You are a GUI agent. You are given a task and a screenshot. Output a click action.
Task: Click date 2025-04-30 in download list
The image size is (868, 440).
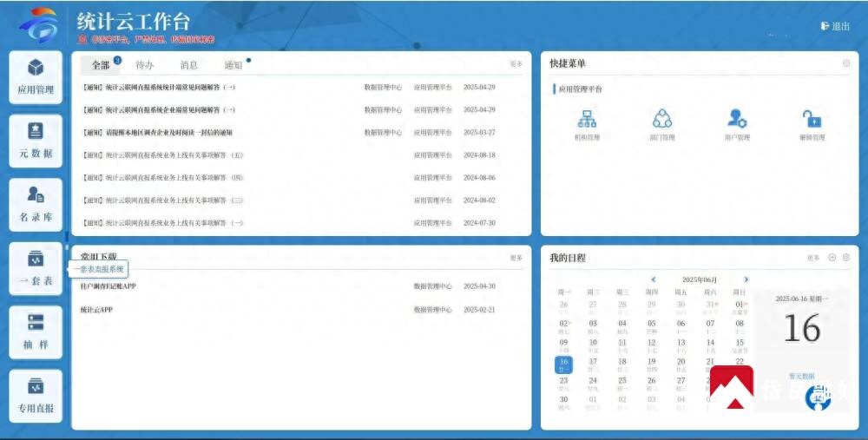(479, 286)
